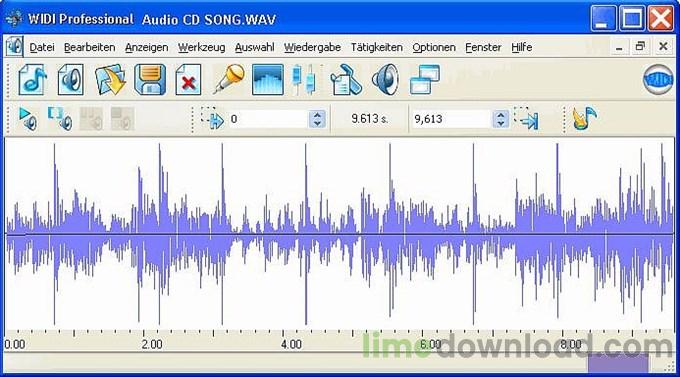
Task: Close document with red X icon
Action: point(188,80)
